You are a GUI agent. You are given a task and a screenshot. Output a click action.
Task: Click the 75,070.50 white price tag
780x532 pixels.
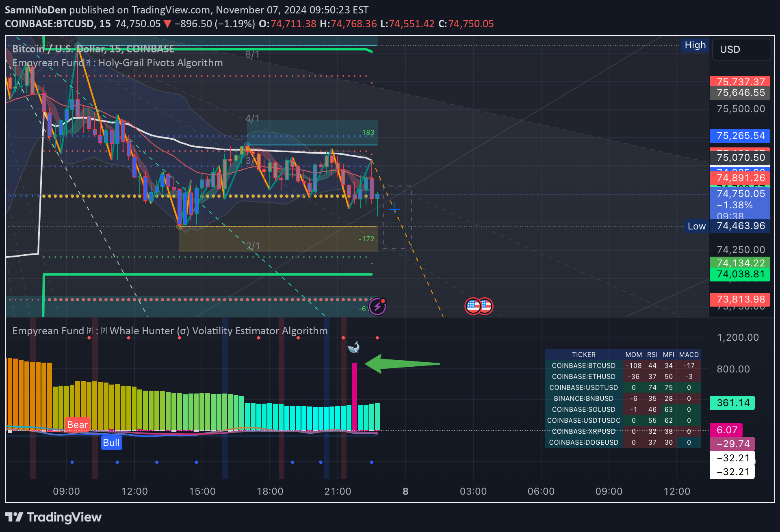pyautogui.click(x=740, y=158)
